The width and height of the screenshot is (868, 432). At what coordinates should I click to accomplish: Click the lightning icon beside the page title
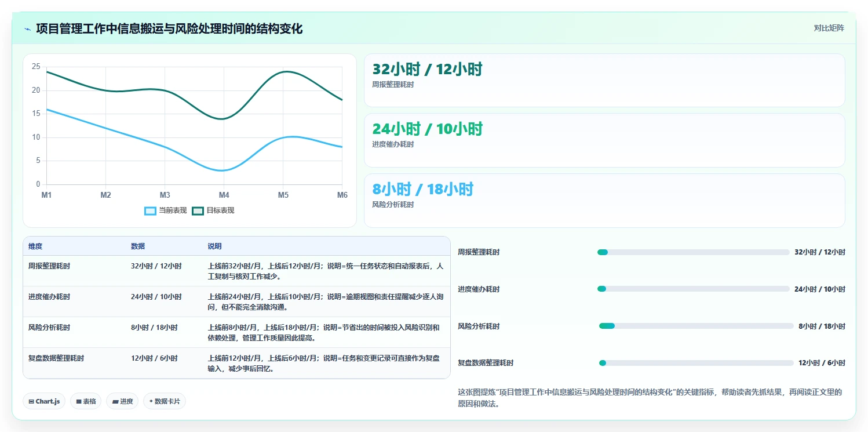[x=27, y=29]
